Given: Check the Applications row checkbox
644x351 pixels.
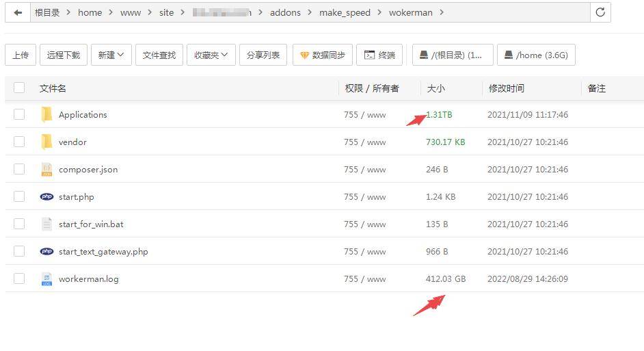Looking at the screenshot, I should pyautogui.click(x=19, y=114).
